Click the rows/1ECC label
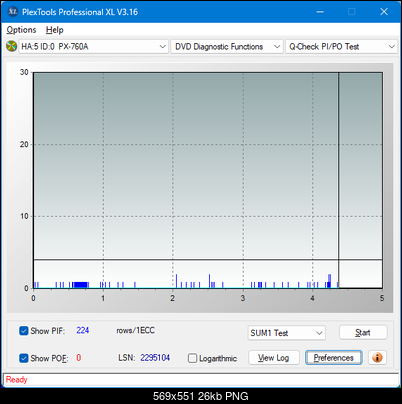Viewport: 402px width, 404px height. click(135, 330)
